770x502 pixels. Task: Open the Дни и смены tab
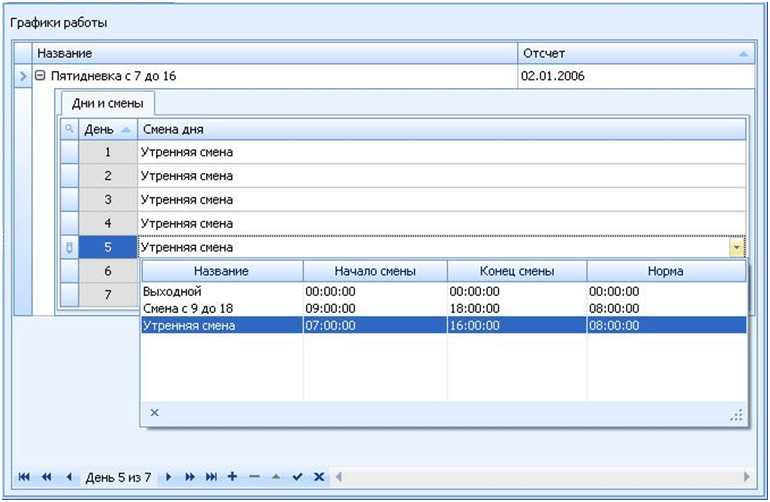click(108, 103)
